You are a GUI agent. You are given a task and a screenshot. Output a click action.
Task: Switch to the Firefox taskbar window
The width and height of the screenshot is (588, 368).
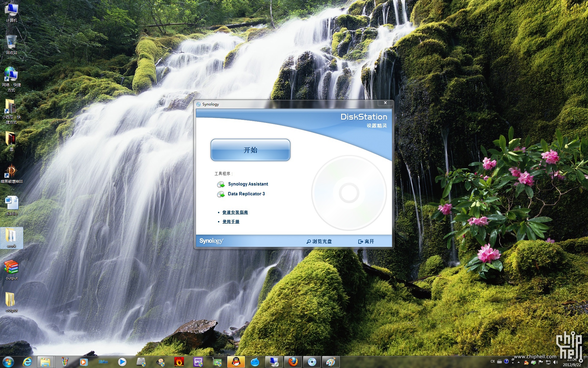click(x=293, y=362)
